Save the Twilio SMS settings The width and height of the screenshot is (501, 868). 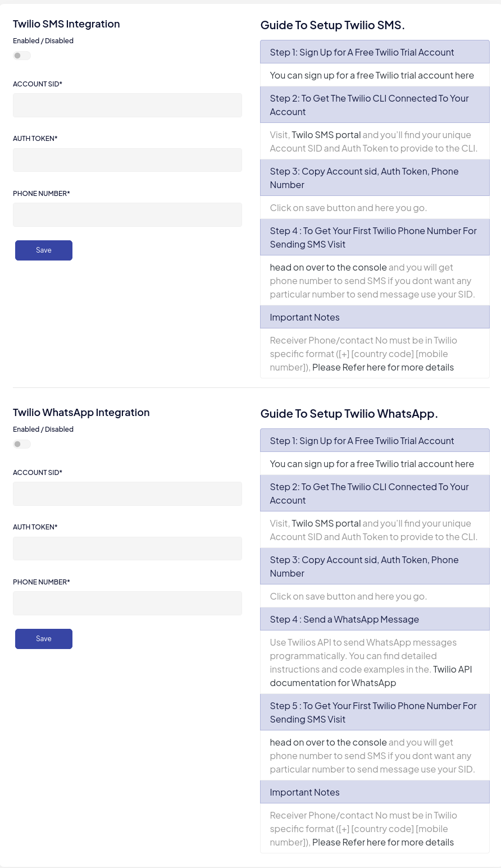point(44,250)
